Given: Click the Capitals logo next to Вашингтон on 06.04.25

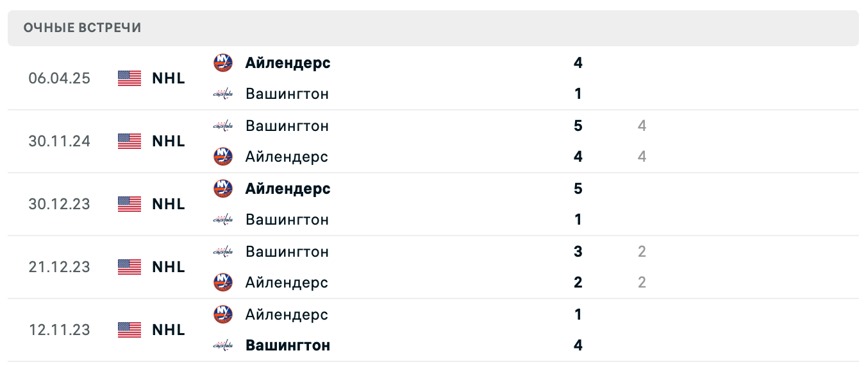Looking at the screenshot, I should tap(222, 94).
